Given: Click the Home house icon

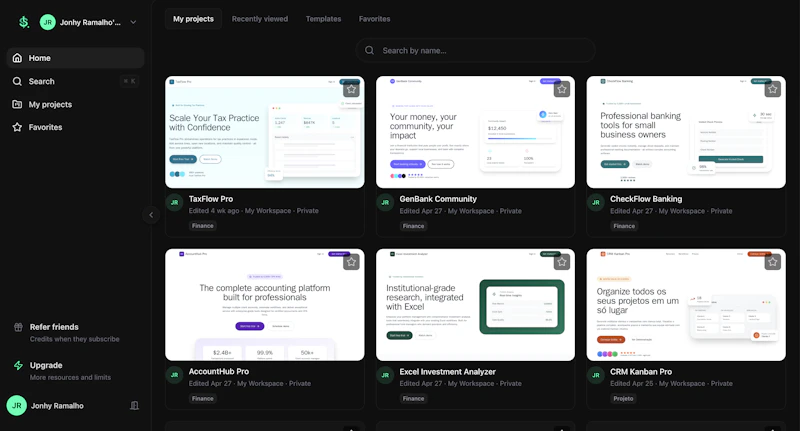Looking at the screenshot, I should (x=17, y=58).
